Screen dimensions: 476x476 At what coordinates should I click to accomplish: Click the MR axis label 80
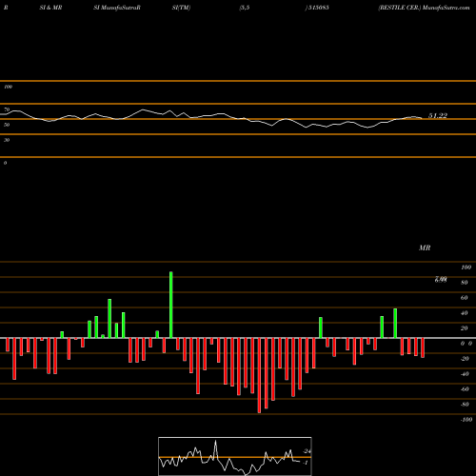[465, 283]
